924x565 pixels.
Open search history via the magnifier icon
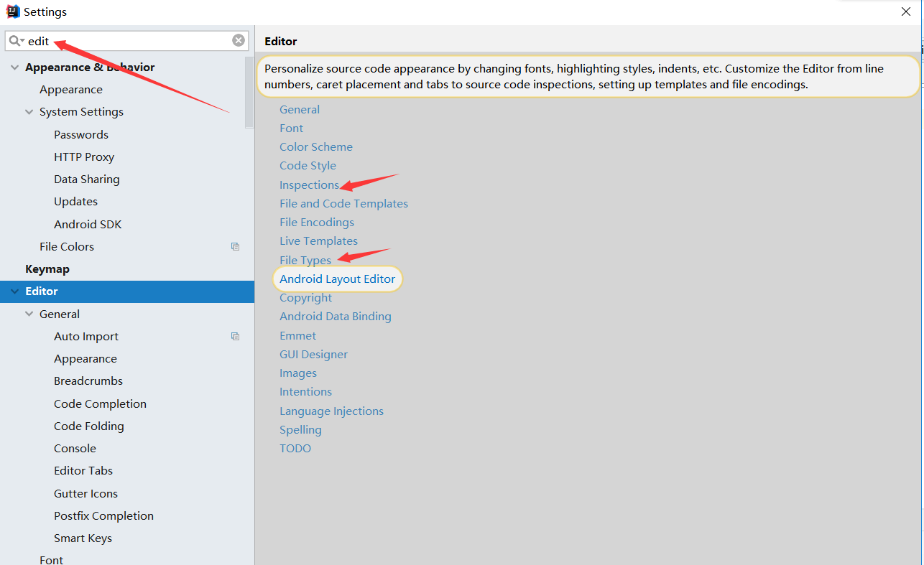point(17,41)
